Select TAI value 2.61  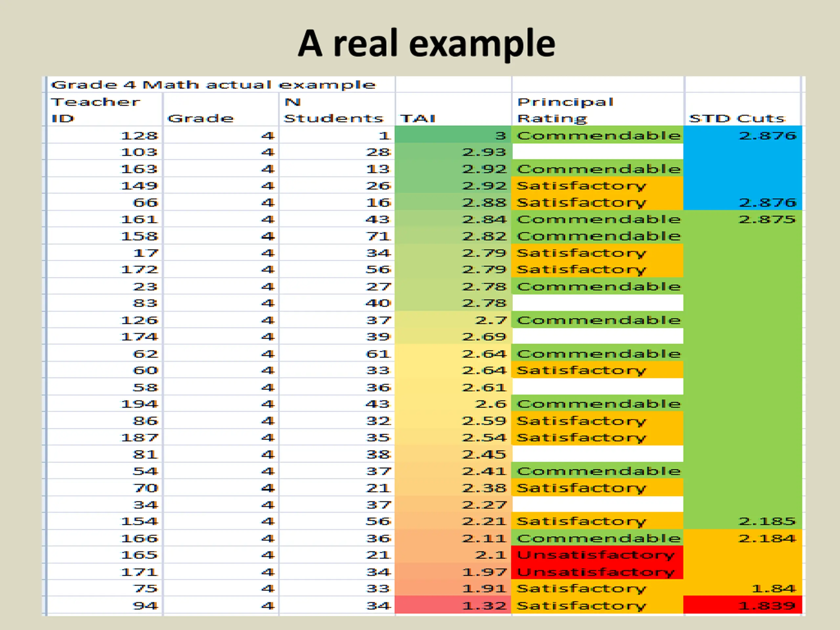[453, 387]
